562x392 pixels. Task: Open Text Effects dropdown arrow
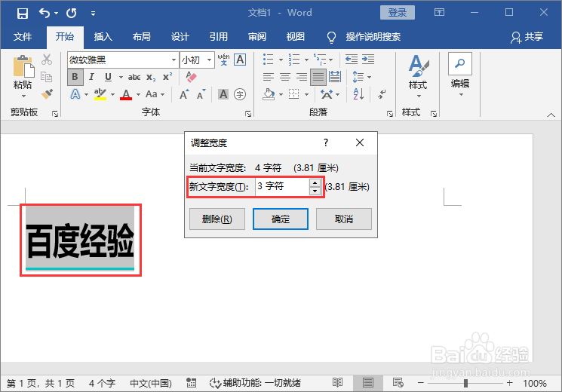(x=87, y=94)
